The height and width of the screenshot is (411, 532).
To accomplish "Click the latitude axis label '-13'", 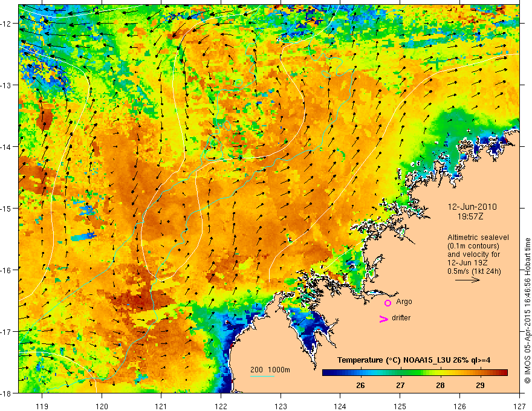I will [7, 85].
